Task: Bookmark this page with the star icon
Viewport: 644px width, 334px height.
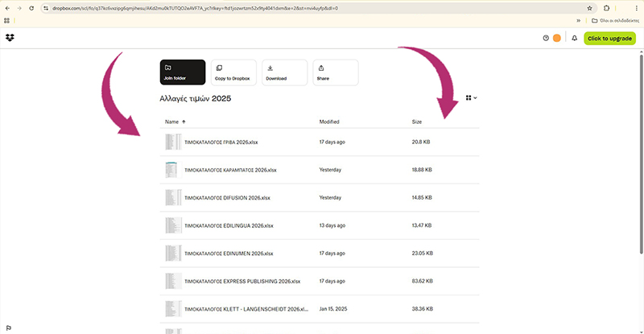Action: (589, 8)
